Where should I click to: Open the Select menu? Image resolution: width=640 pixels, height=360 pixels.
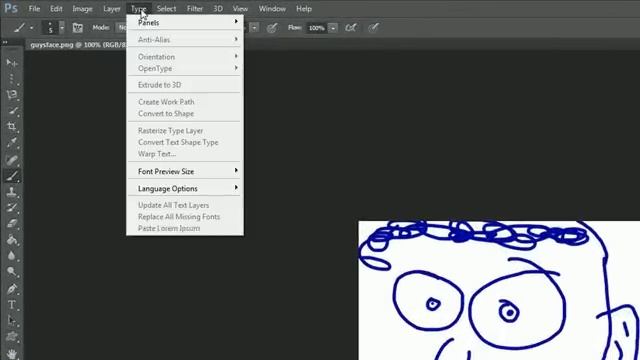pos(167,9)
